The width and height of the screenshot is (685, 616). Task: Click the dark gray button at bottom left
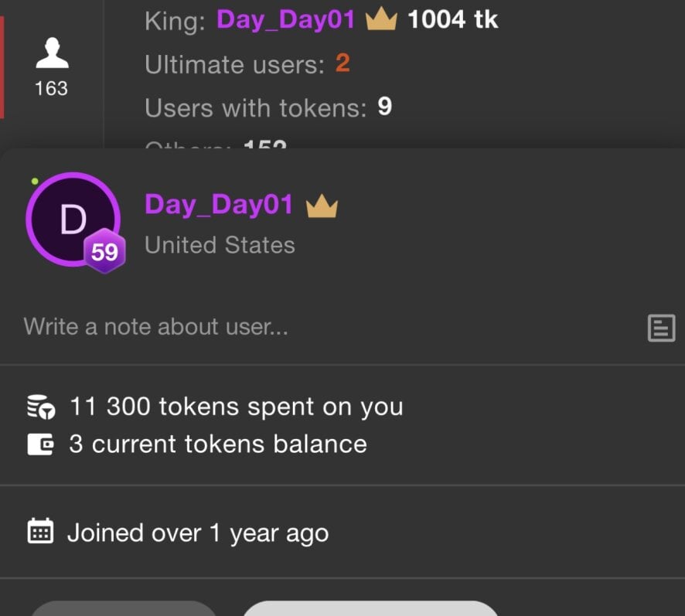(x=124, y=608)
